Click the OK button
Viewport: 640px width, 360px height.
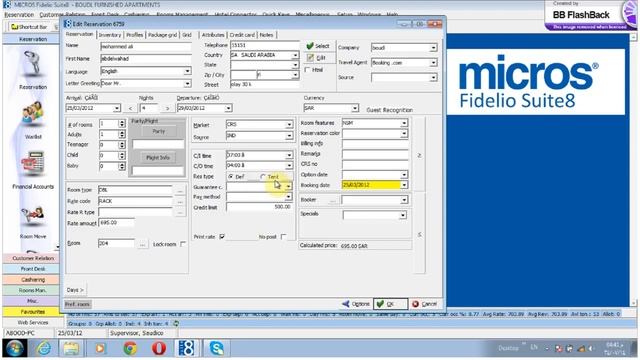(x=390, y=304)
